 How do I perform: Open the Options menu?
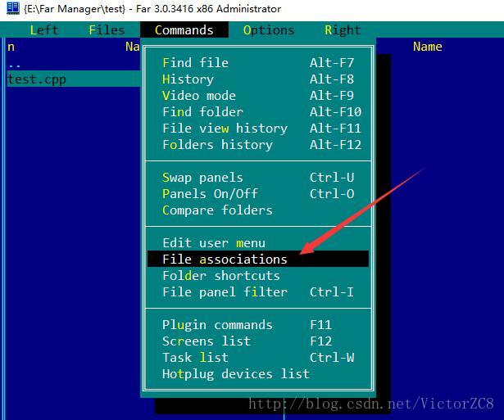point(269,29)
